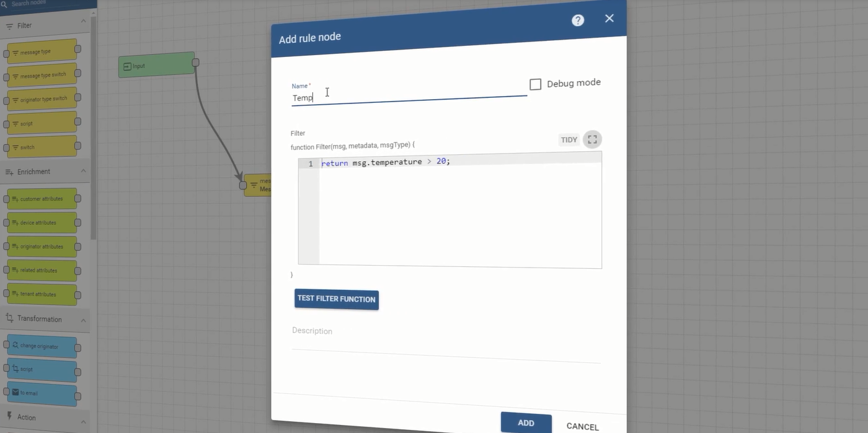Tidy the filter code with TIDY
The image size is (868, 433).
coord(569,140)
